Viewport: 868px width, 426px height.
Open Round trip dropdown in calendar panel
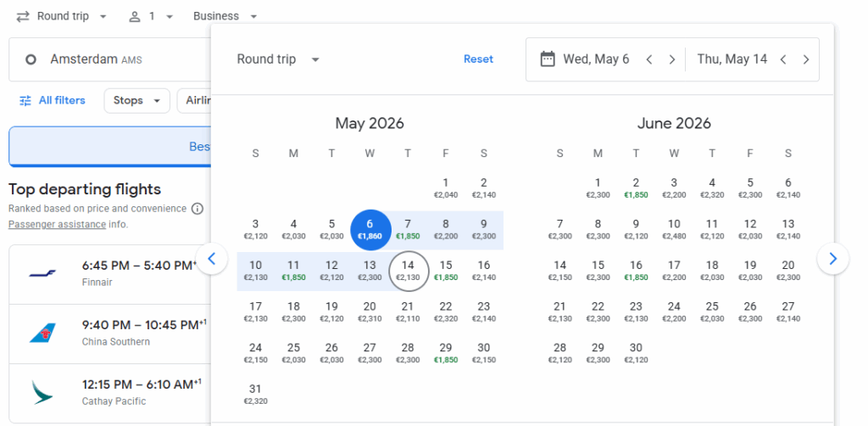point(278,59)
